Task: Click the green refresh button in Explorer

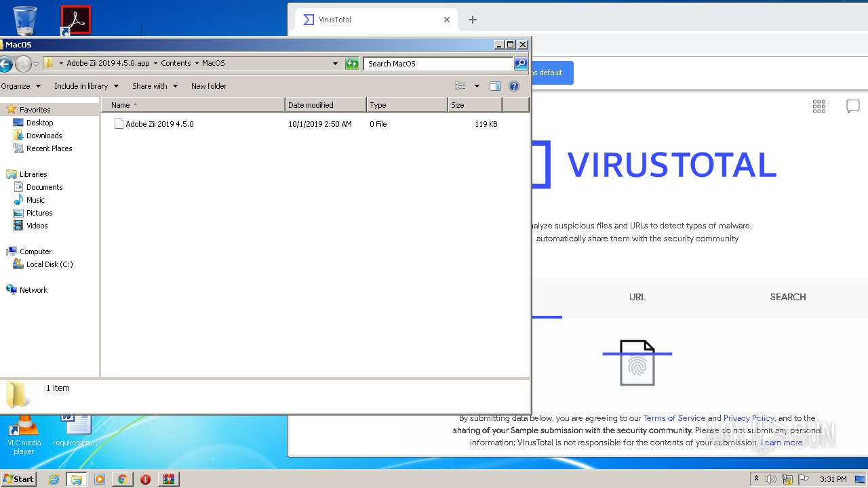Action: tap(352, 64)
